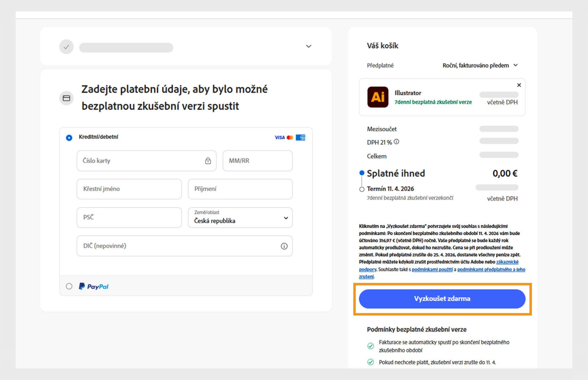Click the lock icon in the card number field
588x380 pixels.
pyautogui.click(x=208, y=160)
